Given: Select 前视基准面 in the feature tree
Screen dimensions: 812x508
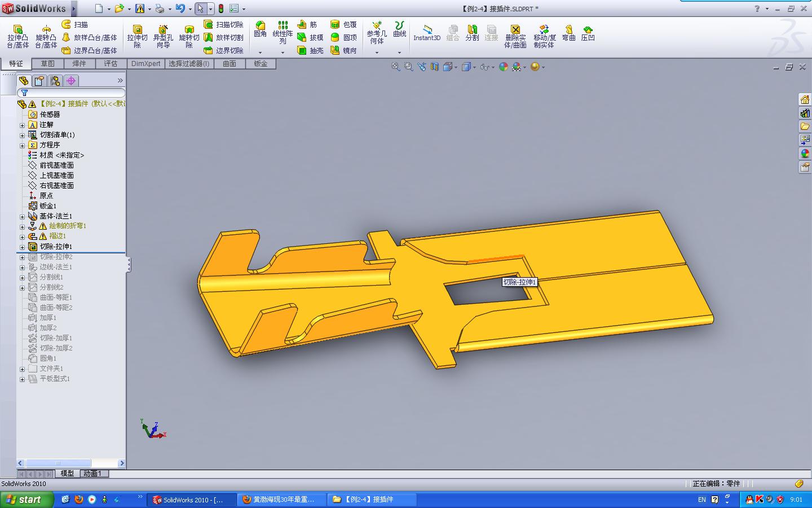Looking at the screenshot, I should pyautogui.click(x=56, y=165).
